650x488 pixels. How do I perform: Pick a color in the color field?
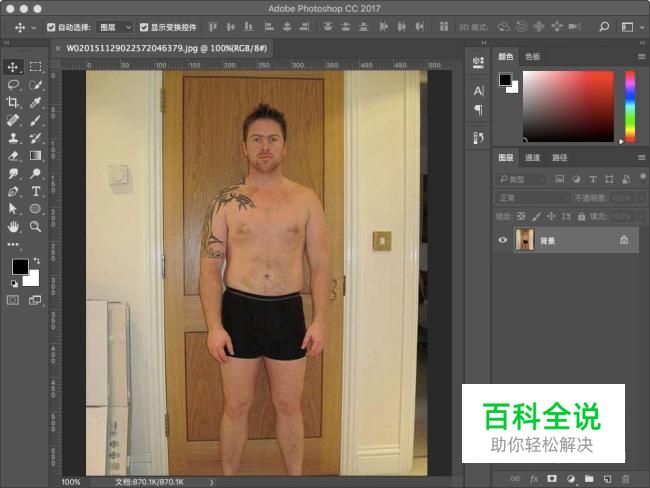pyautogui.click(x=568, y=107)
